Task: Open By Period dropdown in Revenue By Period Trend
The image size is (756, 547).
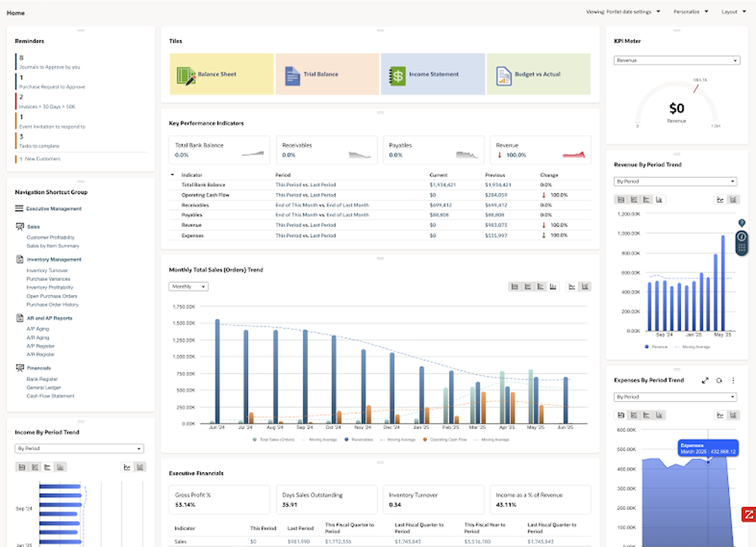Action: [x=676, y=182]
